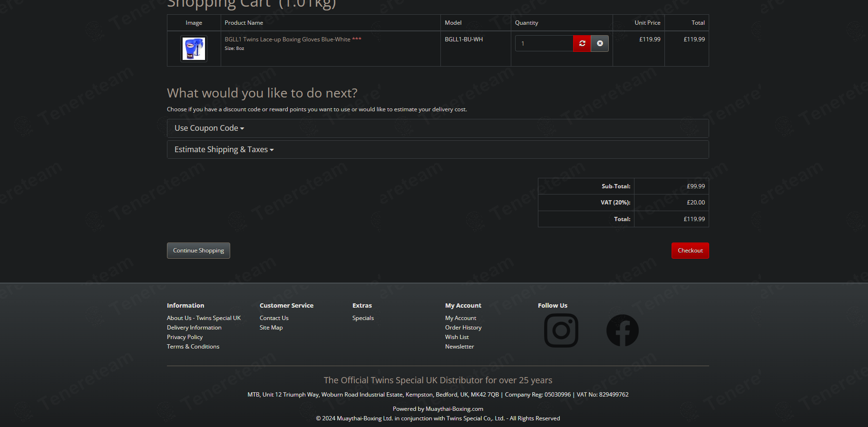868x427 pixels.
Task: Open About Us - Twins Special UK
Action: [x=204, y=318]
